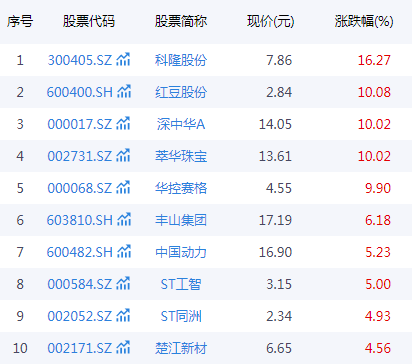View chart icon for 002171.SZ
Screen dimensions: 412x364
[123, 348]
